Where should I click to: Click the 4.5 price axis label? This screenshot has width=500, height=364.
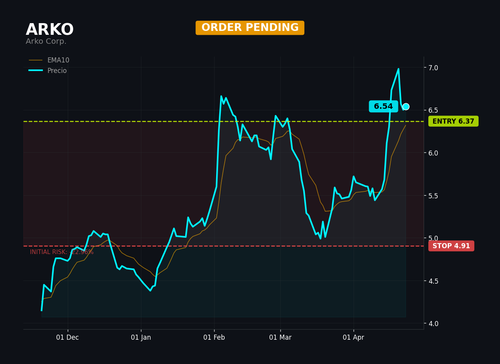433,281
